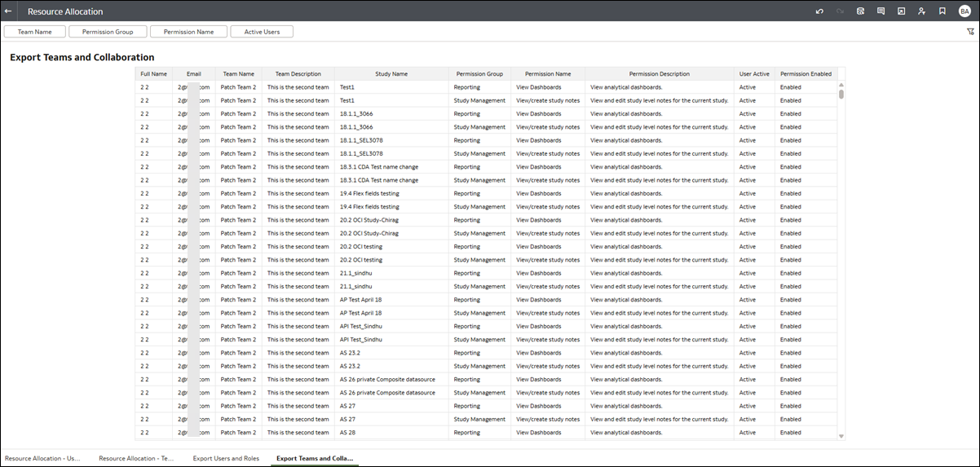Viewport: 980px width, 467px height.
Task: Click the User Active column header
Action: [x=754, y=74]
